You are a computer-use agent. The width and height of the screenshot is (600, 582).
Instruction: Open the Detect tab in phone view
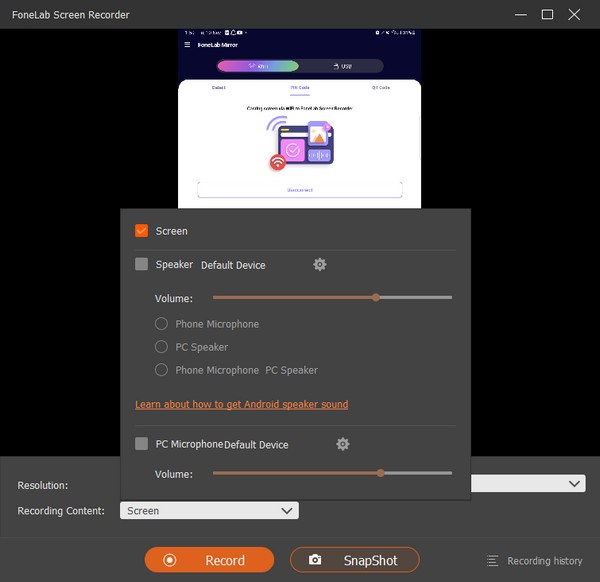[x=218, y=88]
